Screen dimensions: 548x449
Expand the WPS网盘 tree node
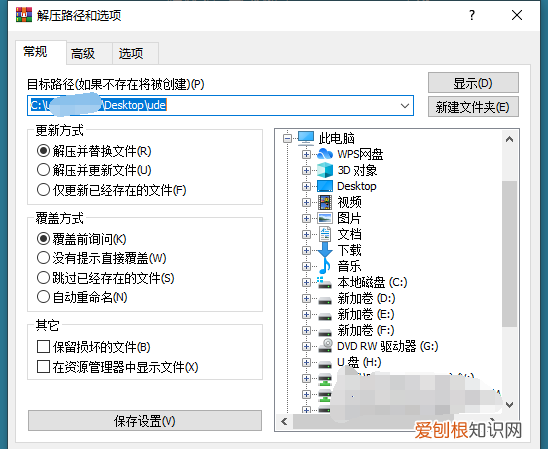pyautogui.click(x=306, y=154)
